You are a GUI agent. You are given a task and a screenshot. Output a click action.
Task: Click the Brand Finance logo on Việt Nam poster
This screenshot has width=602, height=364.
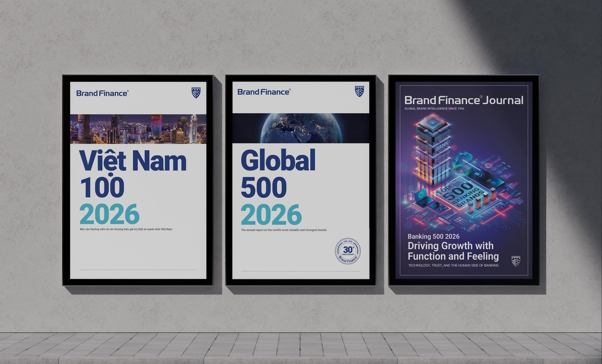(x=103, y=93)
